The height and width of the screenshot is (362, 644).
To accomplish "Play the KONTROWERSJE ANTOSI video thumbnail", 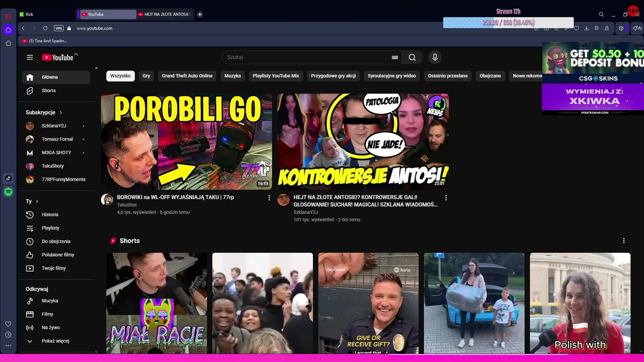I will pos(363,141).
